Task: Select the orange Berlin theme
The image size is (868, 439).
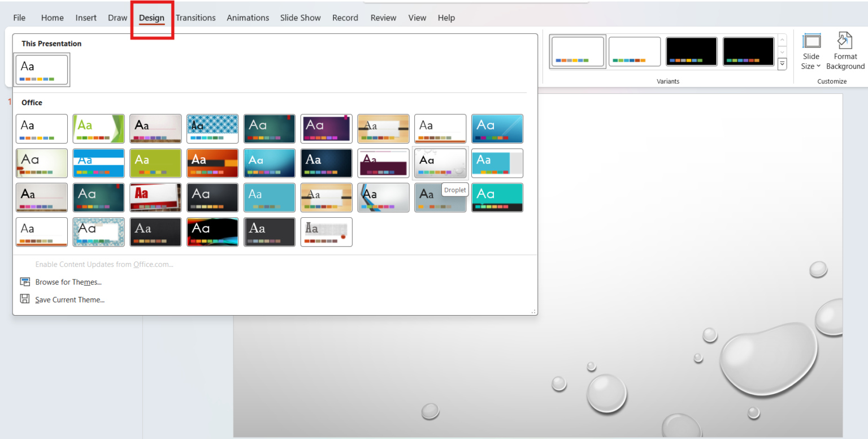Action: [212, 163]
